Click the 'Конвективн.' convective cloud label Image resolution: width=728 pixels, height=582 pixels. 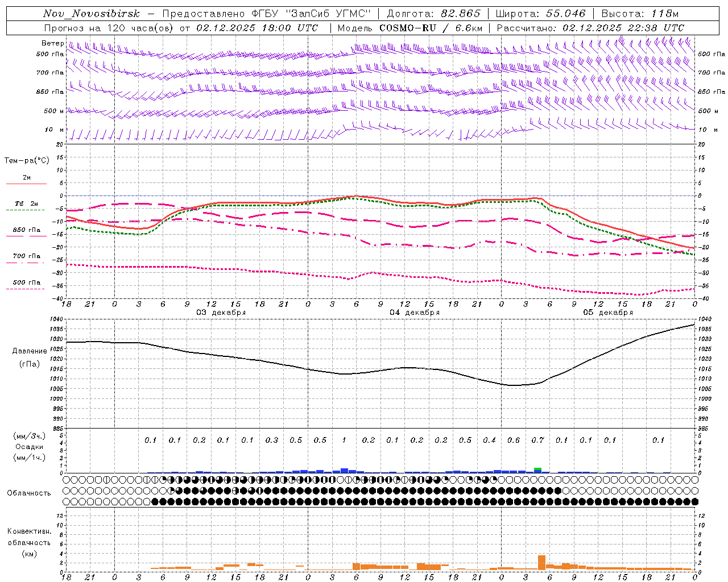(x=29, y=531)
